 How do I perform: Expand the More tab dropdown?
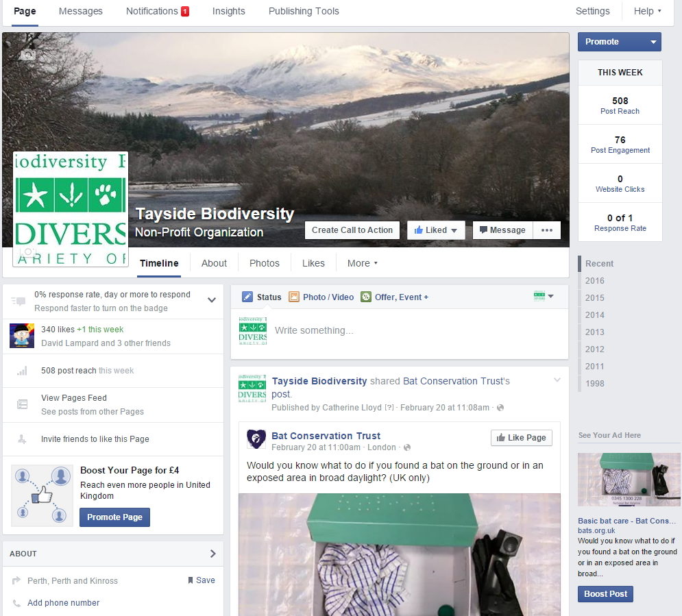(363, 263)
